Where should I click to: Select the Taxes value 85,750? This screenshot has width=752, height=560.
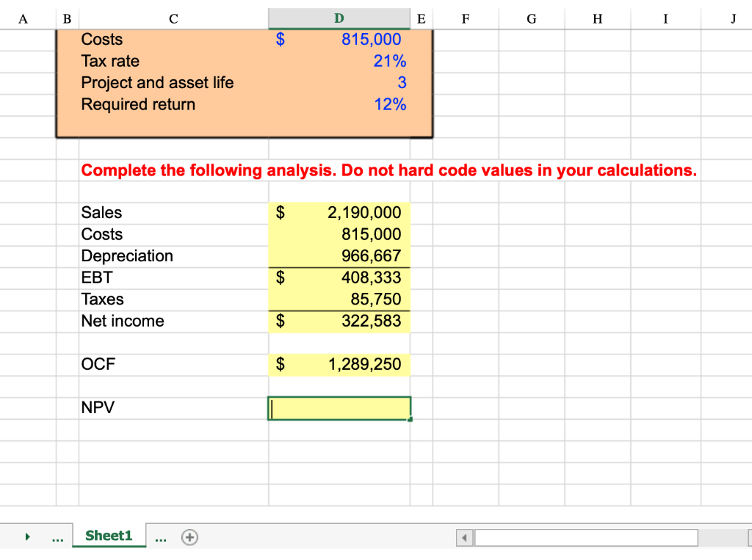[x=339, y=299]
